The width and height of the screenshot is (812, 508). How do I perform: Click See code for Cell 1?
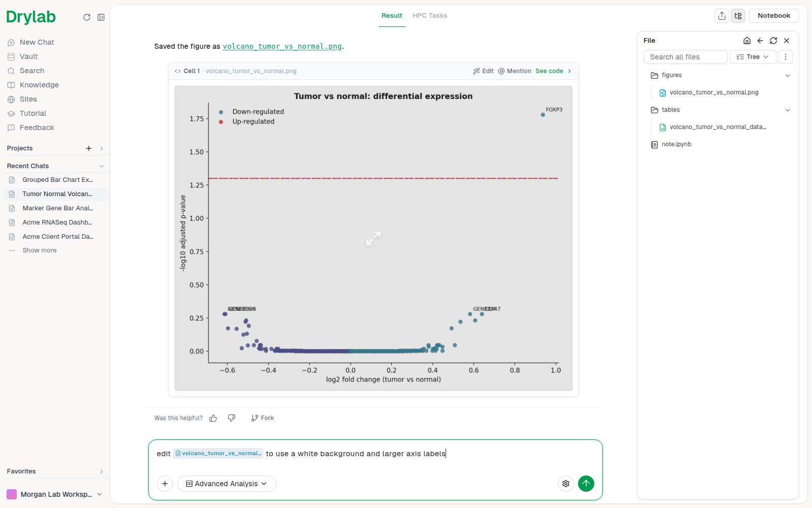tap(553, 71)
